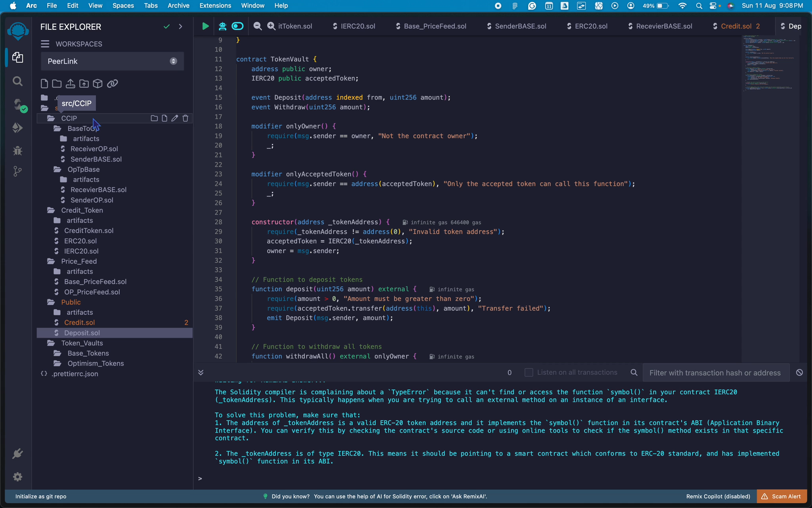Click Initialize as git repo
Screen dimensions: 812x508
pyautogui.click(x=41, y=496)
